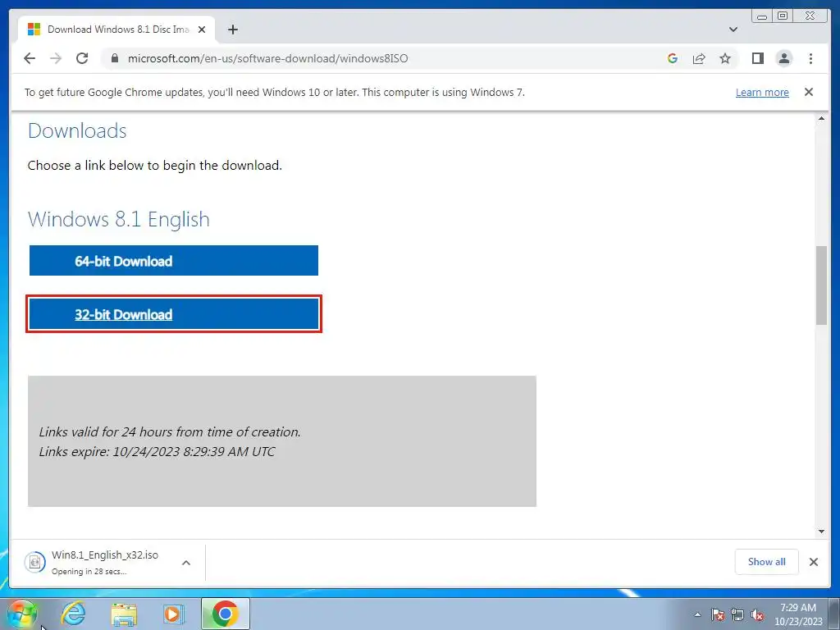Screen dimensions: 840x630
Task: Start the 64-bit Download
Action: (174, 261)
